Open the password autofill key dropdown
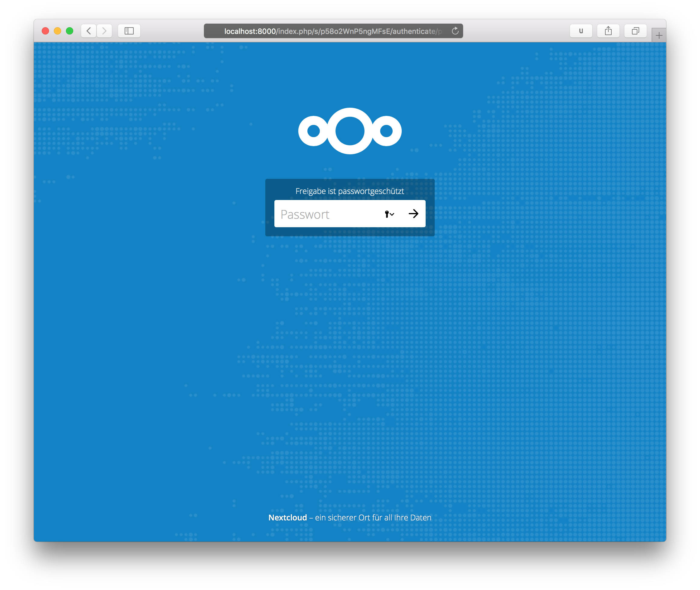The image size is (700, 590). pos(389,214)
